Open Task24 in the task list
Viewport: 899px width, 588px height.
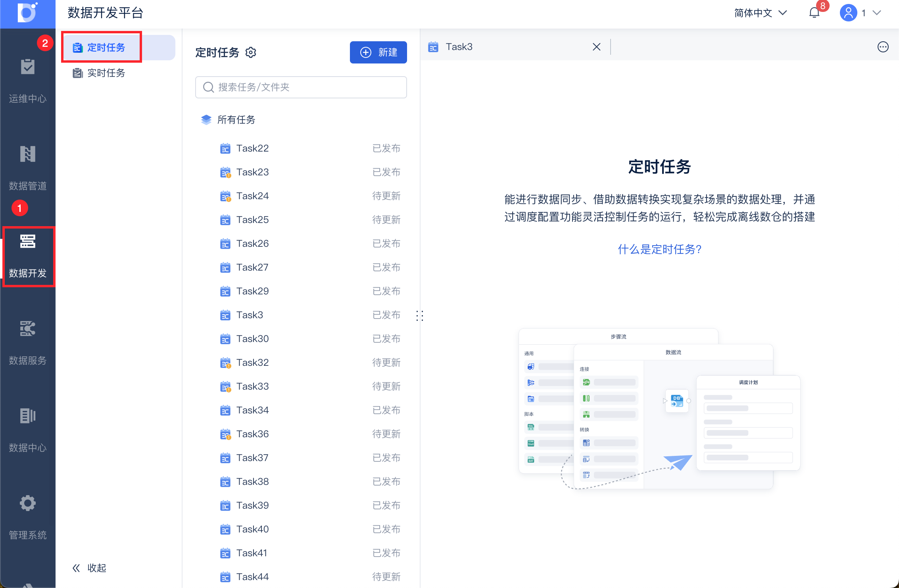[x=252, y=196]
